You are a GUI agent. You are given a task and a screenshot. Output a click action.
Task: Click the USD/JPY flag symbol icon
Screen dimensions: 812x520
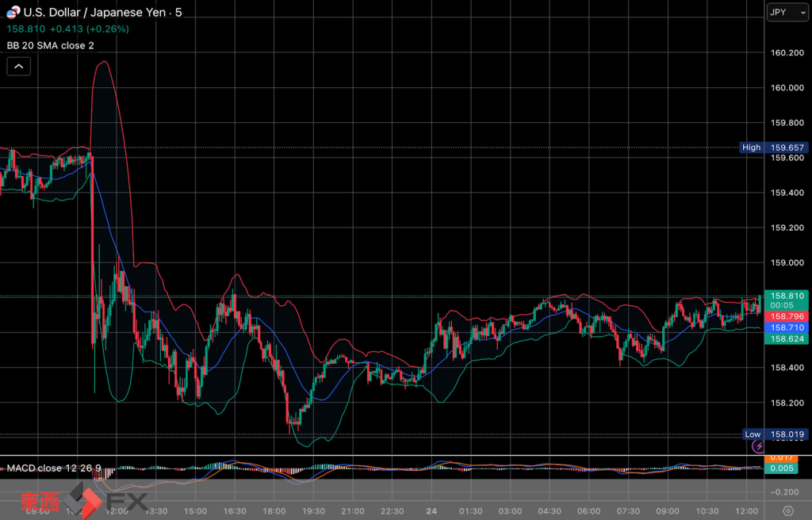[x=13, y=13]
